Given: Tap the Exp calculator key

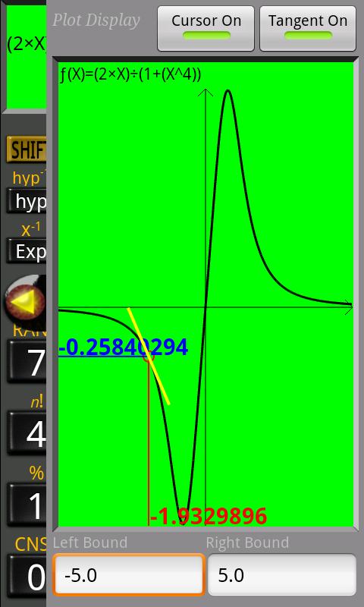Looking at the screenshot, I should (27, 251).
